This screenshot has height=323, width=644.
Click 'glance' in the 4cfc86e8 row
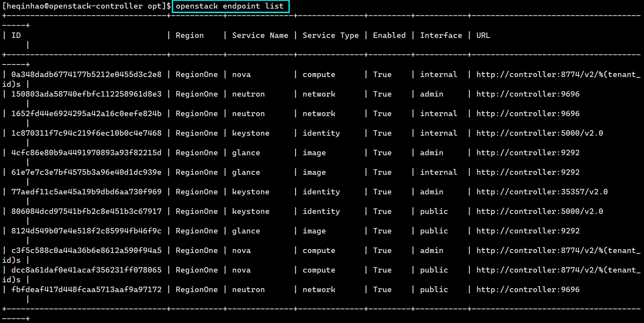tap(246, 153)
